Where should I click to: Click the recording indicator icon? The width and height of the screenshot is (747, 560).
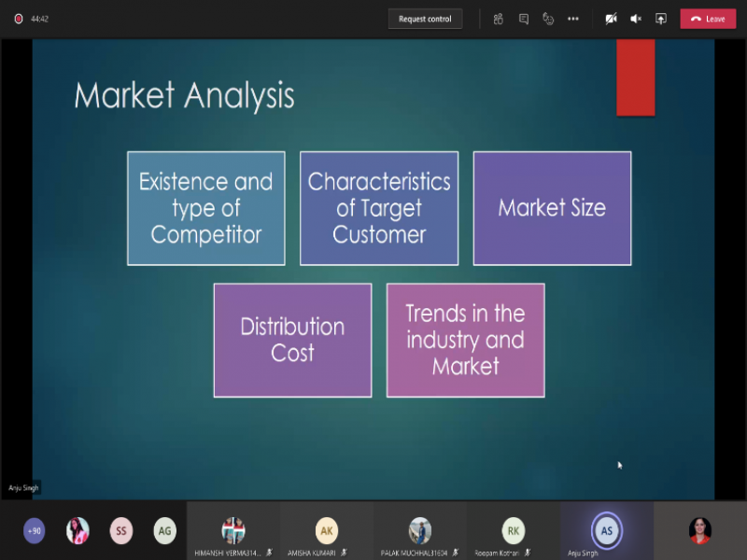click(x=18, y=19)
